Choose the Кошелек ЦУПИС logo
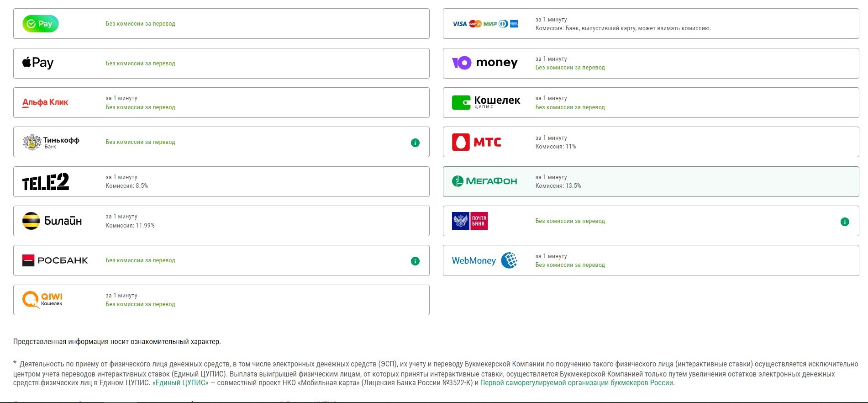 486,102
